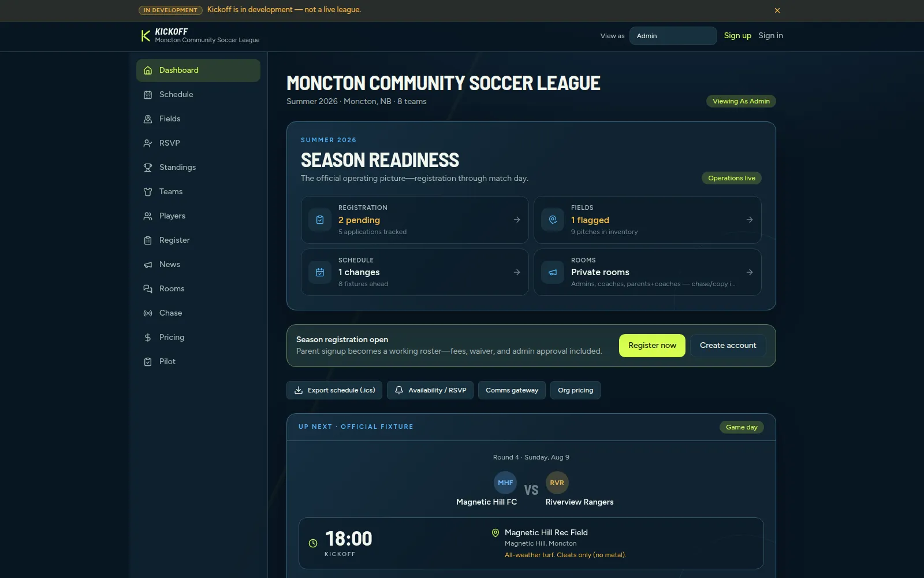
Task: Click the 1 flagged fields text
Action: click(590, 220)
